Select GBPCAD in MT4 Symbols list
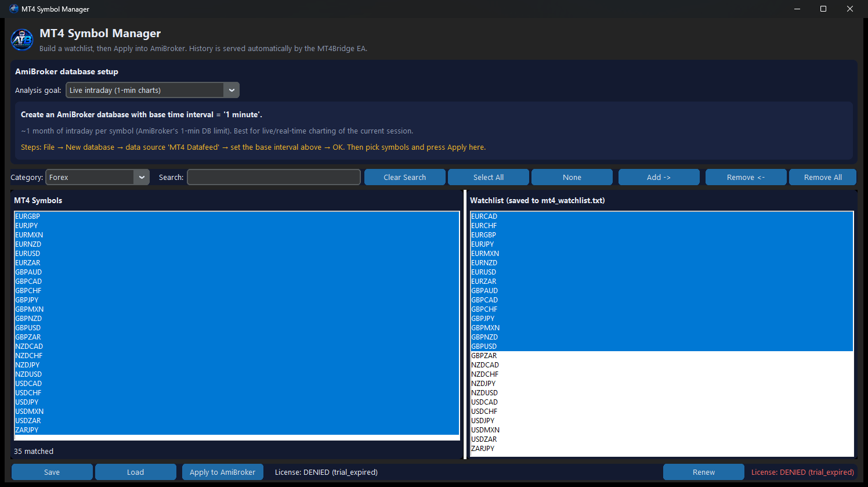 coord(237,282)
